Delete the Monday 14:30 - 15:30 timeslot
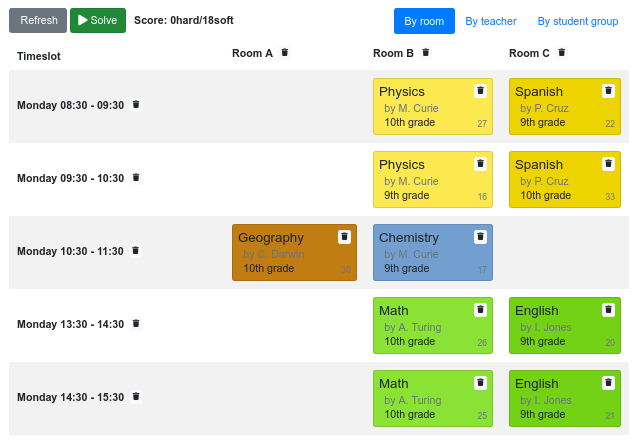Image resolution: width=637 pixels, height=442 pixels. click(137, 397)
